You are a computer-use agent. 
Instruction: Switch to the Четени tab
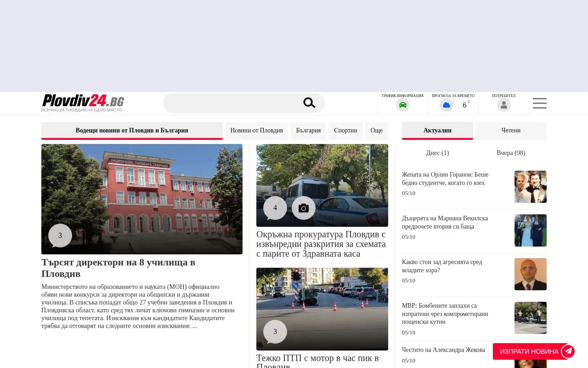coord(511,131)
